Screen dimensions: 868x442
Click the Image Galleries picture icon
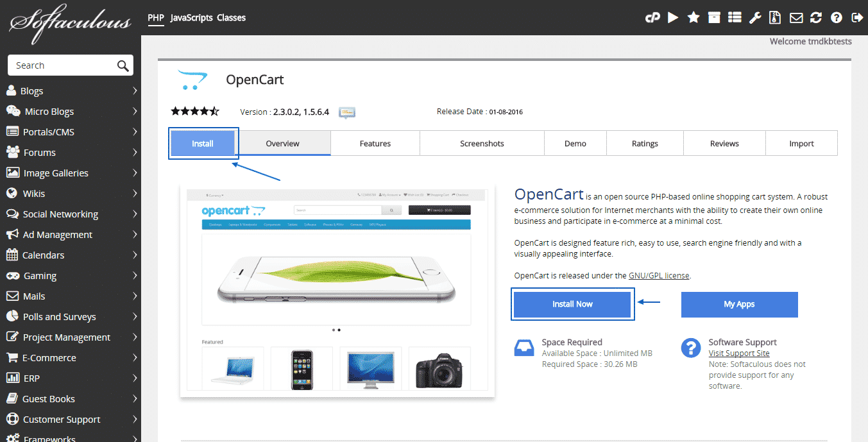pyautogui.click(x=12, y=173)
